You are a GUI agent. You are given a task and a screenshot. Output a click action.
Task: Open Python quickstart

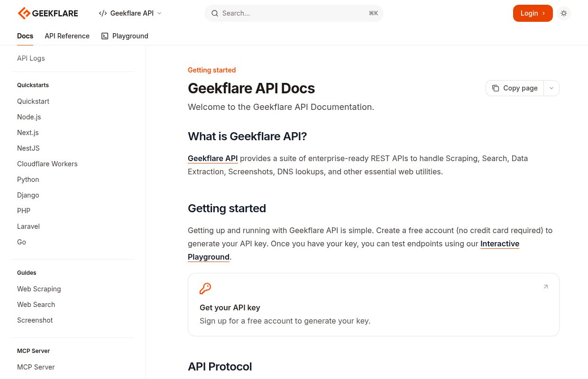(x=28, y=180)
